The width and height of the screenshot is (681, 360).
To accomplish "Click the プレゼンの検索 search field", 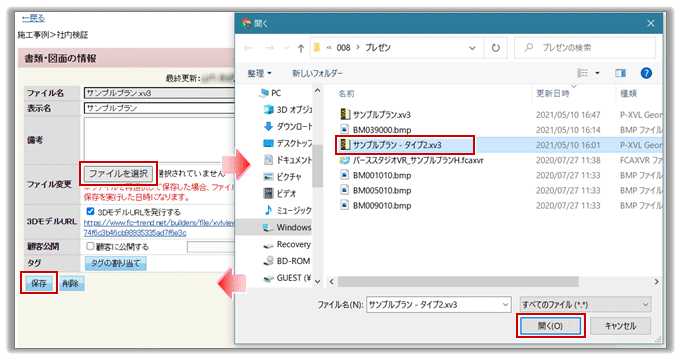I will point(585,48).
